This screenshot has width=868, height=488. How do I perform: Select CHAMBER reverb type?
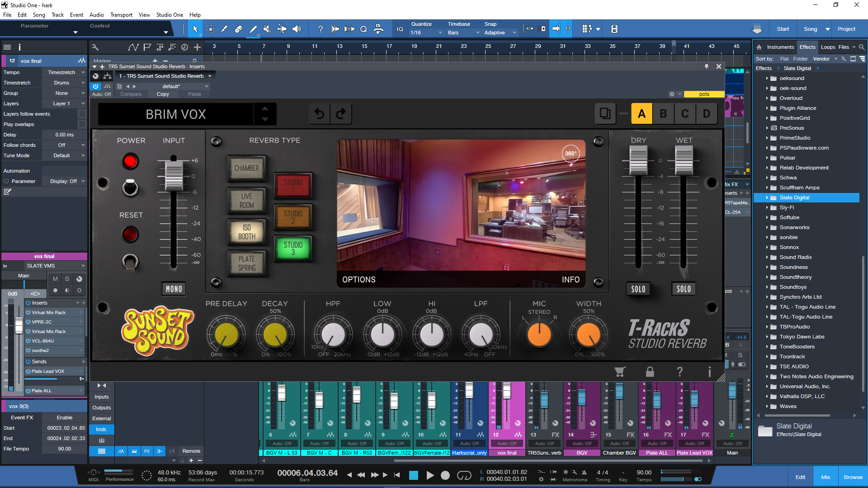tap(246, 168)
